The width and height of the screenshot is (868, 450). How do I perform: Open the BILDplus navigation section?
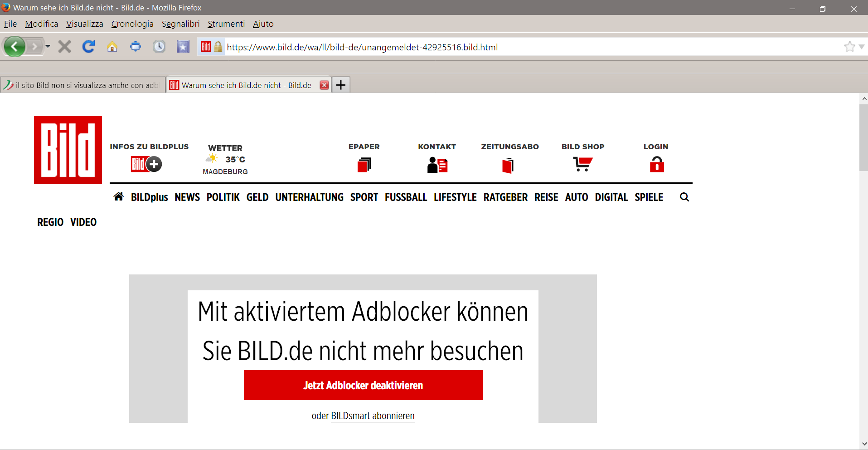point(150,197)
